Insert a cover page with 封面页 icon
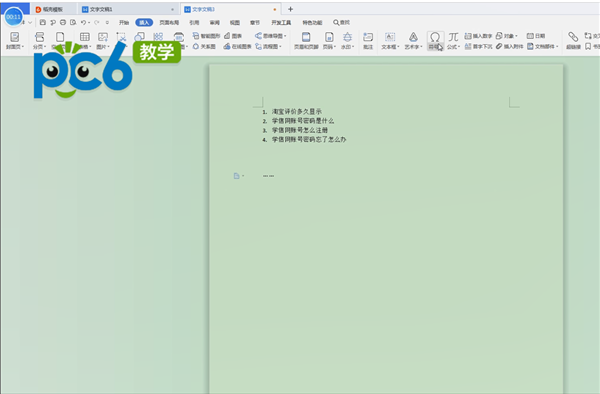The image size is (600, 394). pyautogui.click(x=15, y=40)
